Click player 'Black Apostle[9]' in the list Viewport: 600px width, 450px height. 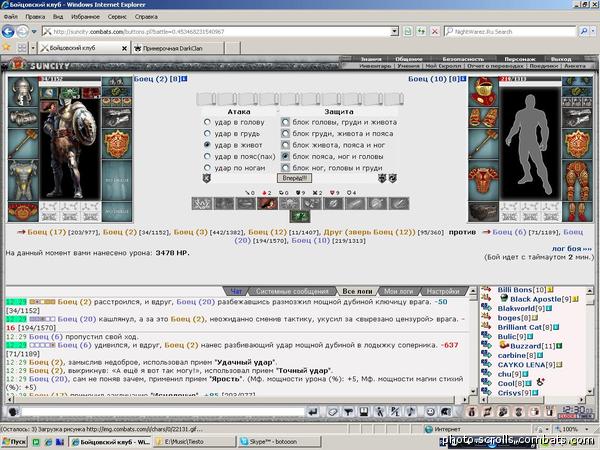tap(541, 299)
